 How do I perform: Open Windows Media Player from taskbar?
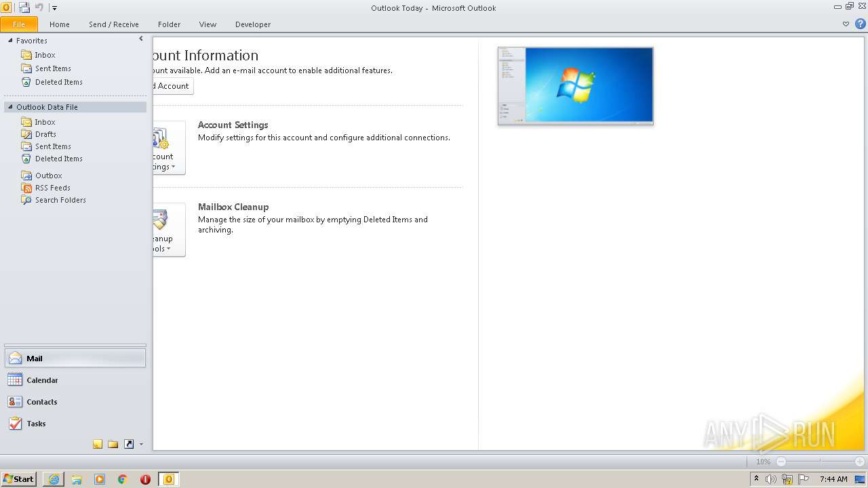100,479
